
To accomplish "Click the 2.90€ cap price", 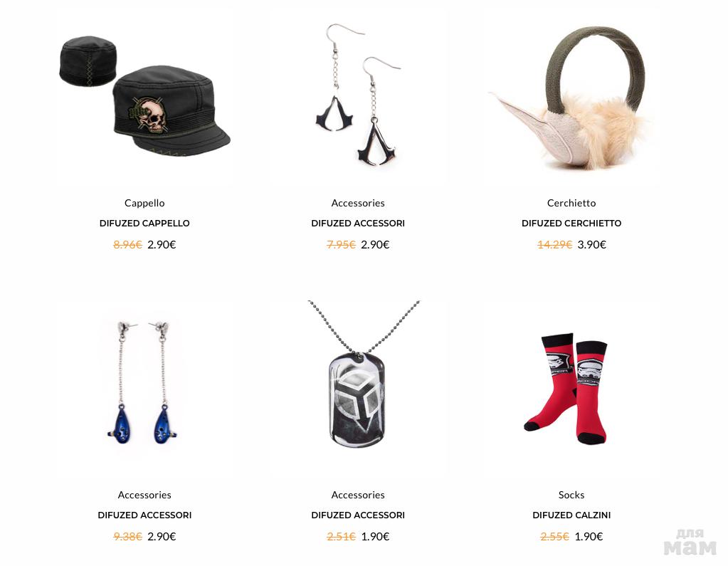I will [x=162, y=245].
